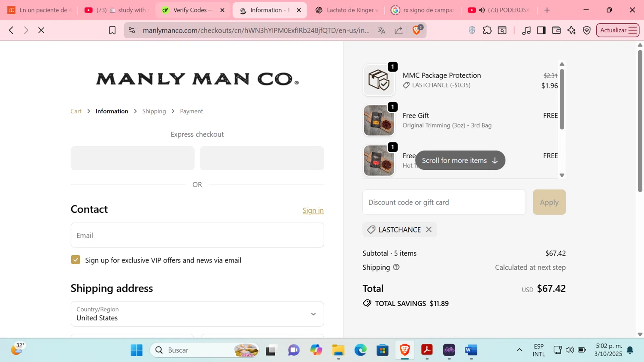The width and height of the screenshot is (644, 362).
Task: Show hidden system tray icons
Action: coord(519,350)
